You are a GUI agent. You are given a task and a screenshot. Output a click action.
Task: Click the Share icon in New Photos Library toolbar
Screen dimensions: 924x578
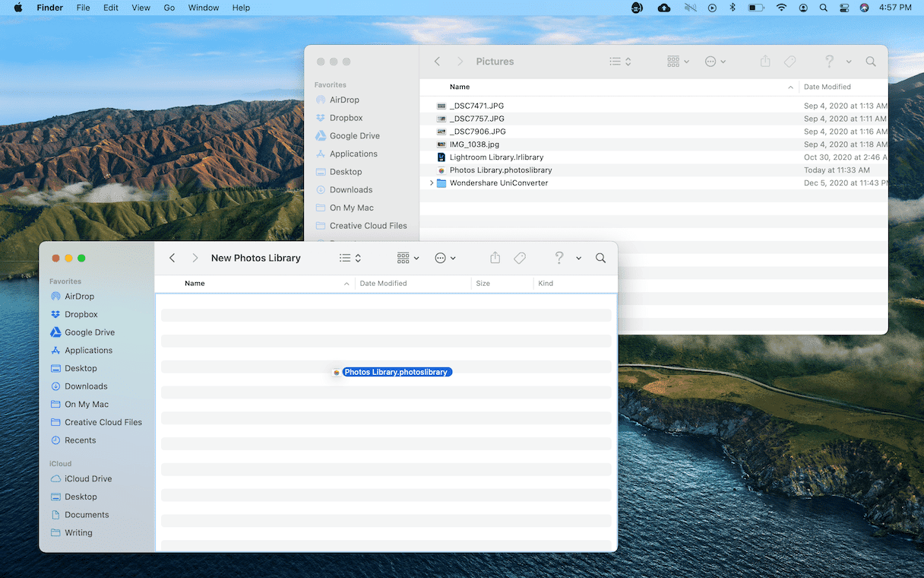click(495, 258)
